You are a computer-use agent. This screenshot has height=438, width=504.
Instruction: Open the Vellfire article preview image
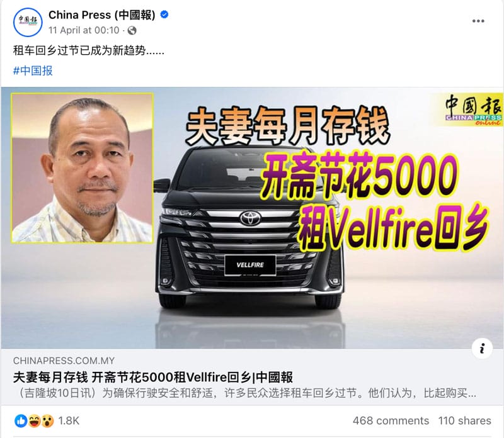252,218
